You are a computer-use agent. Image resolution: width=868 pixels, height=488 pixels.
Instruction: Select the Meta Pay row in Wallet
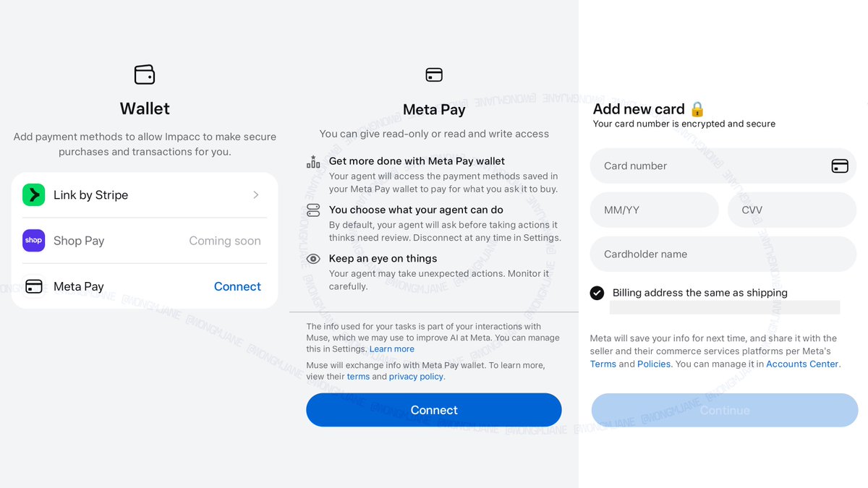[x=145, y=286]
